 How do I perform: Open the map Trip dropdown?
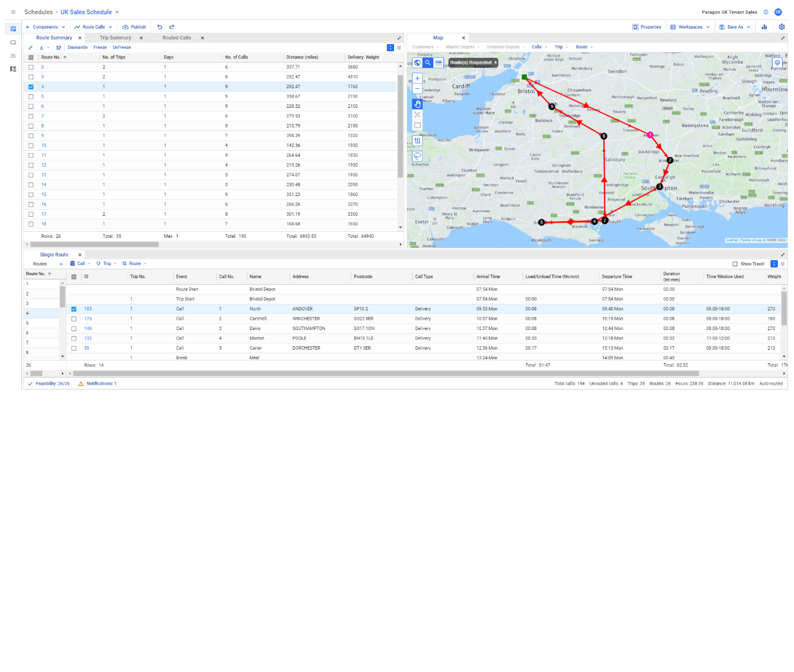562,47
